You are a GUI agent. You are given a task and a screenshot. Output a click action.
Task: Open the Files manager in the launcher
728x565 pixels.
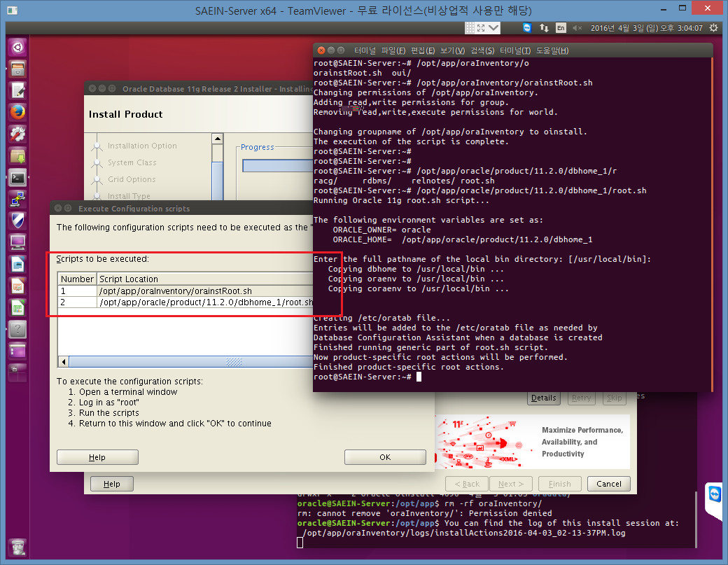coord(17,69)
